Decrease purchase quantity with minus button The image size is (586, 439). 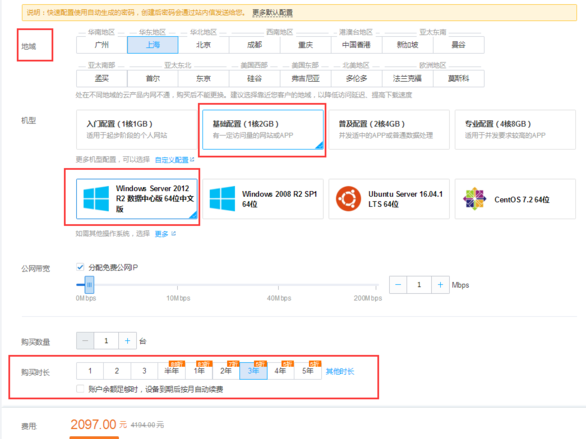point(85,341)
